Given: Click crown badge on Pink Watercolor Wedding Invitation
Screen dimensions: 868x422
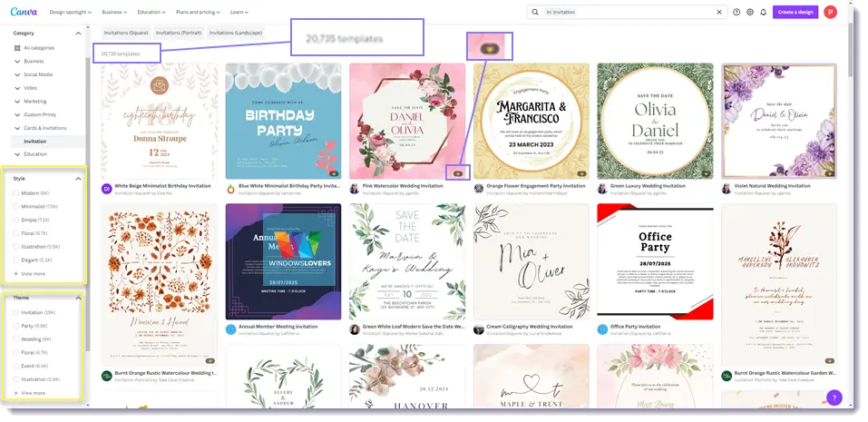Looking at the screenshot, I should pyautogui.click(x=458, y=173).
